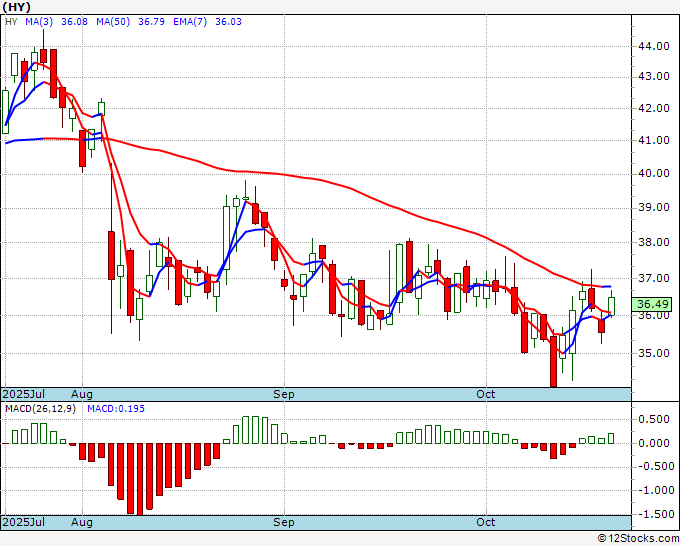Screen dimensions: 680x546
Task: Click Oct on the price chart date axis
Action: (485, 394)
